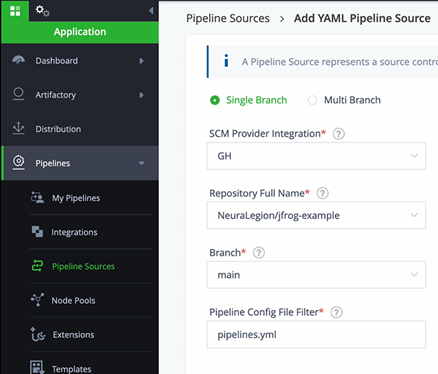Viewport: 438px width, 374px height.
Task: Click the Pipeline Config File Filter field
Action: pyautogui.click(x=316, y=334)
